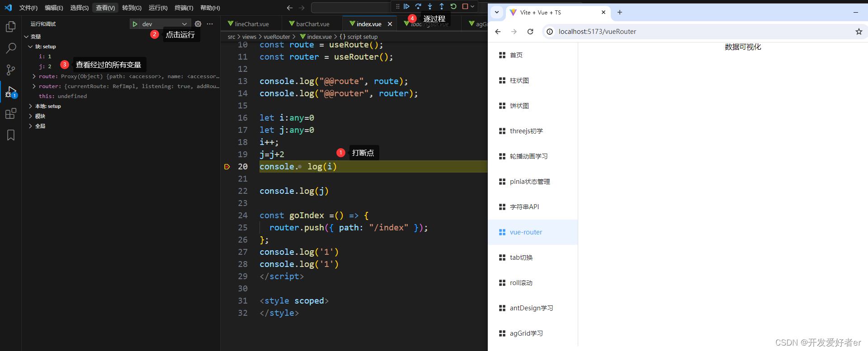
Task: Click the VS Code command center search box
Action: pos(350,8)
